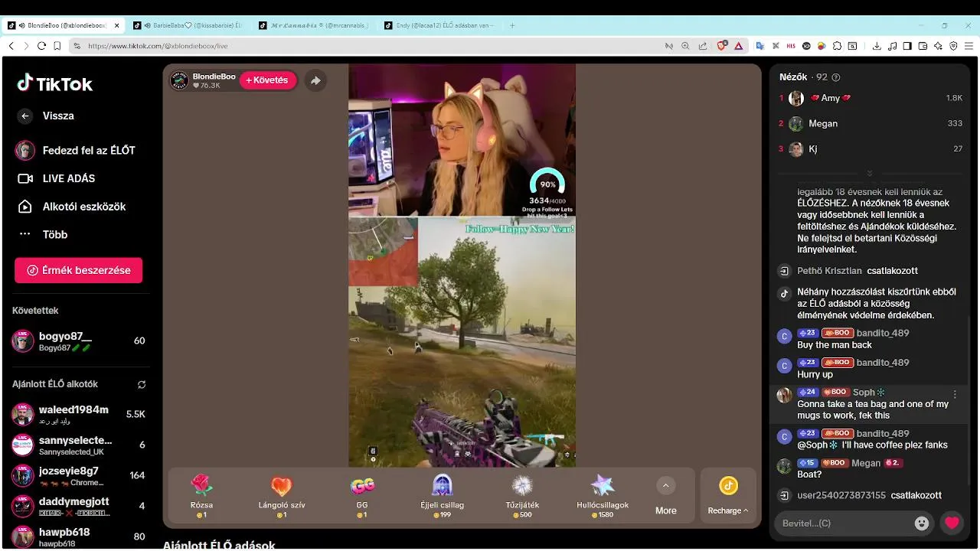
Task: Send an Éjjeli csillag gift
Action: point(443,495)
